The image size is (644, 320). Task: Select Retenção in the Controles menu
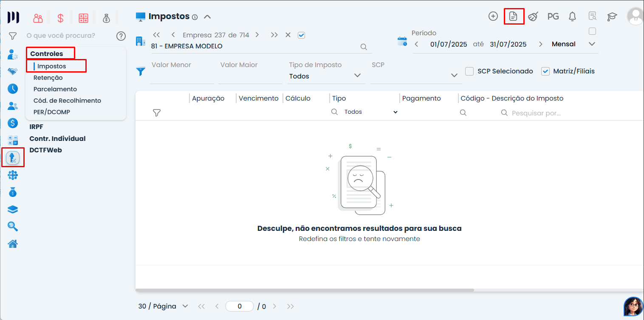coord(48,78)
